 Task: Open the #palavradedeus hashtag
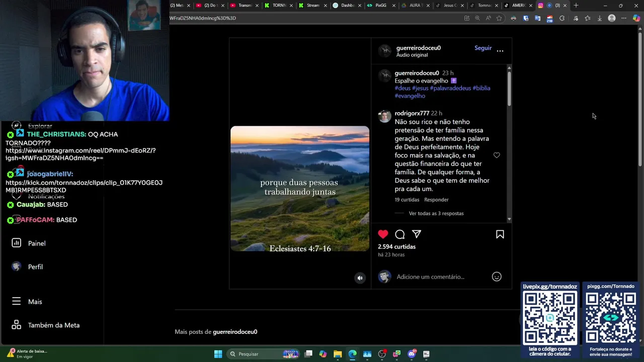click(x=450, y=88)
